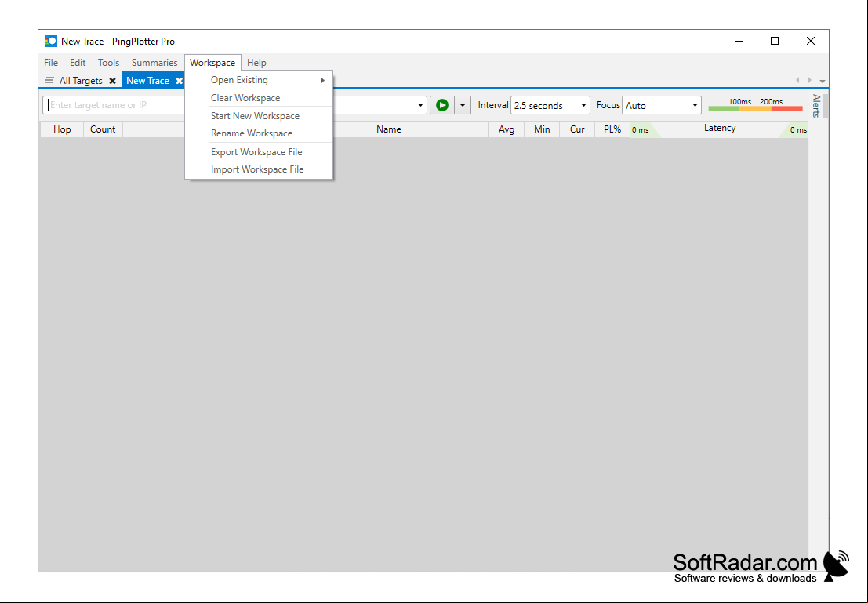868x603 pixels.
Task: Expand the Open Existing submenu
Action: [x=259, y=80]
